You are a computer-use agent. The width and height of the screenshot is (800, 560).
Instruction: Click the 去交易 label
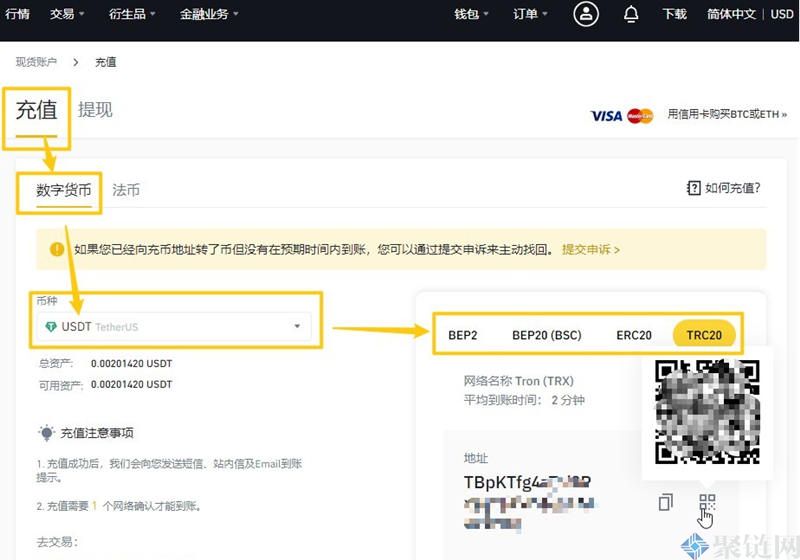(x=57, y=542)
